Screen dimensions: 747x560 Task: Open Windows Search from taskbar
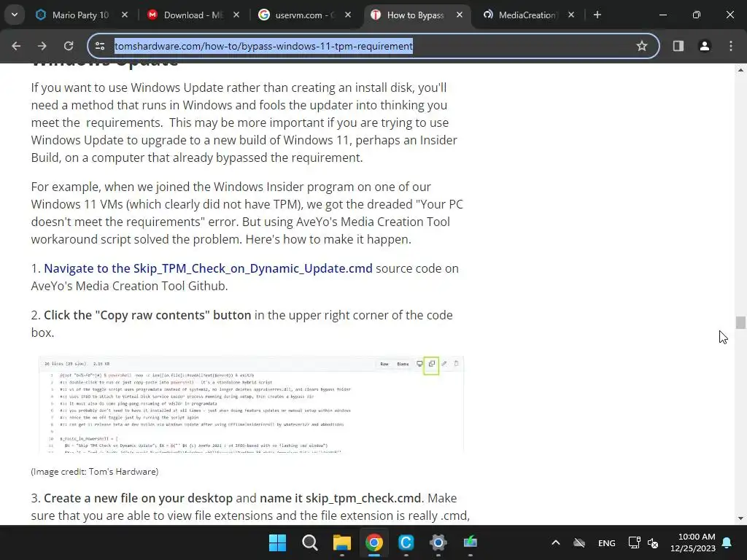tap(309, 542)
